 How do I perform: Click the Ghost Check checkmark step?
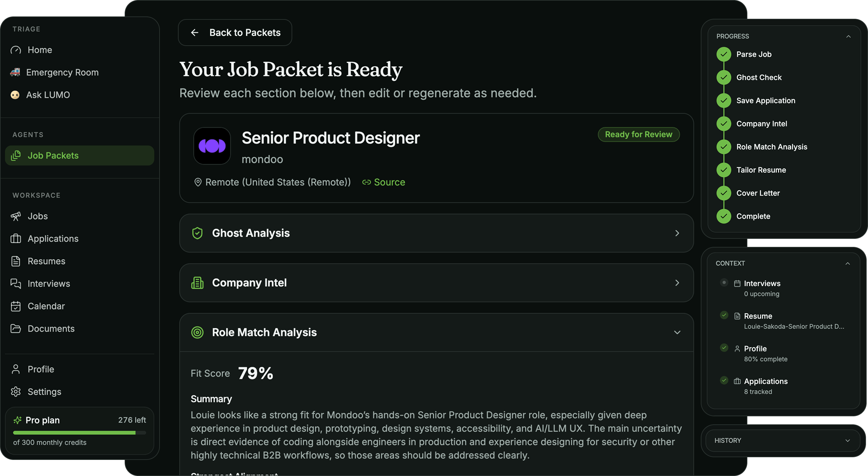point(724,77)
